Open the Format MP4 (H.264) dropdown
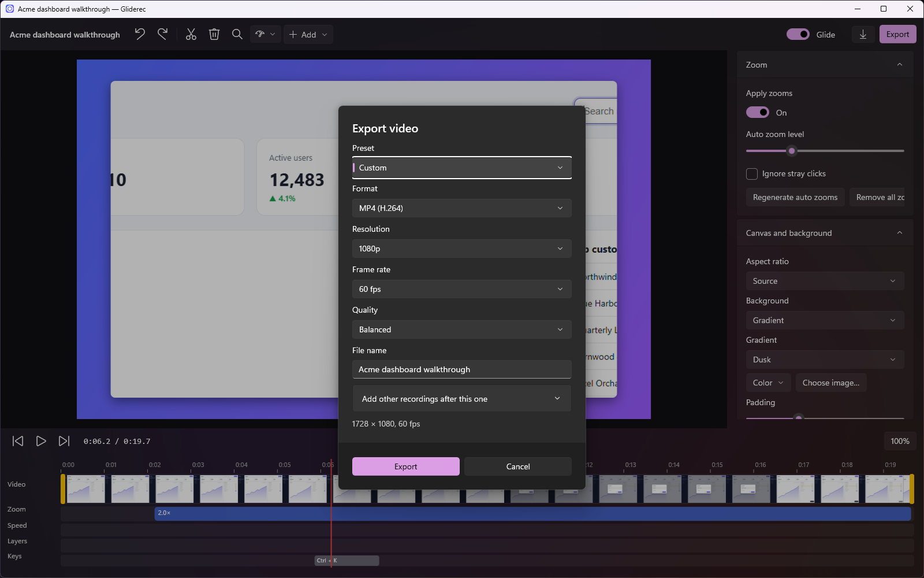 461,208
